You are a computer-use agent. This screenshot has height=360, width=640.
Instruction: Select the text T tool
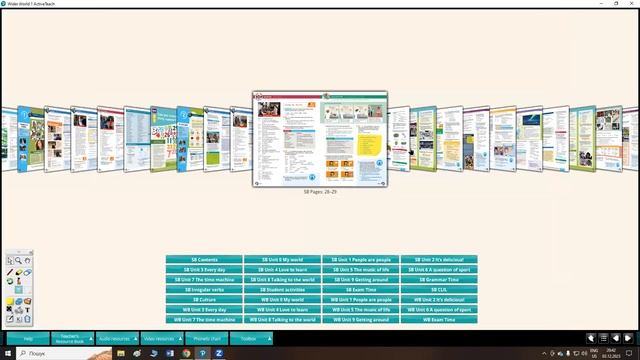click(x=27, y=310)
